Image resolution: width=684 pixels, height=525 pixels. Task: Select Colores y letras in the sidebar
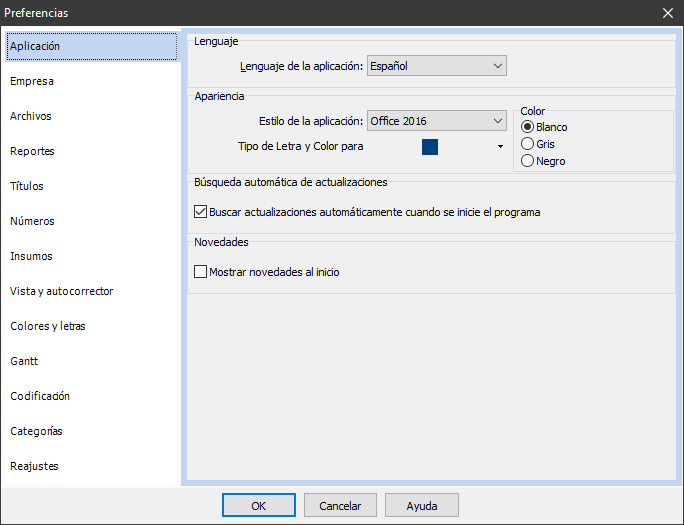pos(48,326)
